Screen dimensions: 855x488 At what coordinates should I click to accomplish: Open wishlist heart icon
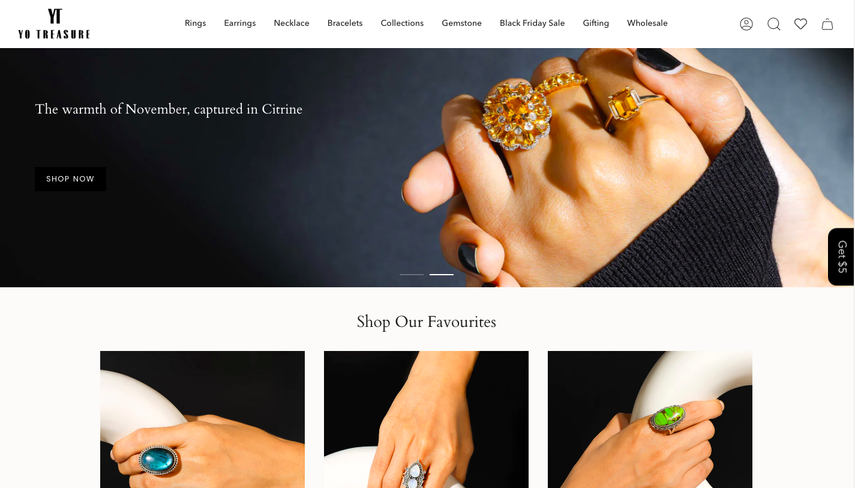click(x=800, y=24)
